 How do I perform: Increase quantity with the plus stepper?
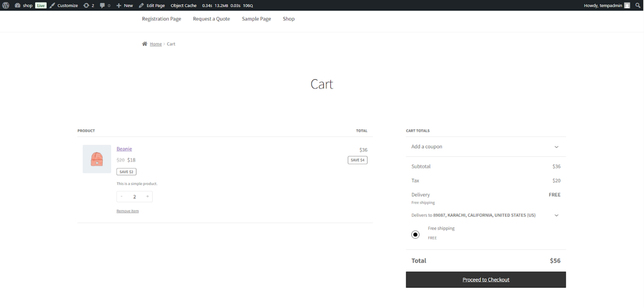[147, 196]
